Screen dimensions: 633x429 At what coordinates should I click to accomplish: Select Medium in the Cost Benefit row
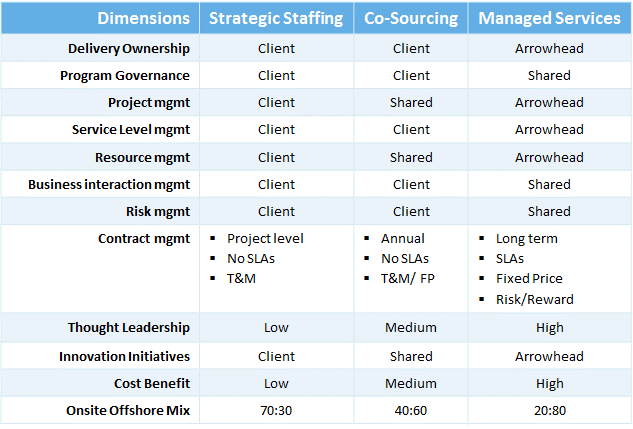[411, 383]
